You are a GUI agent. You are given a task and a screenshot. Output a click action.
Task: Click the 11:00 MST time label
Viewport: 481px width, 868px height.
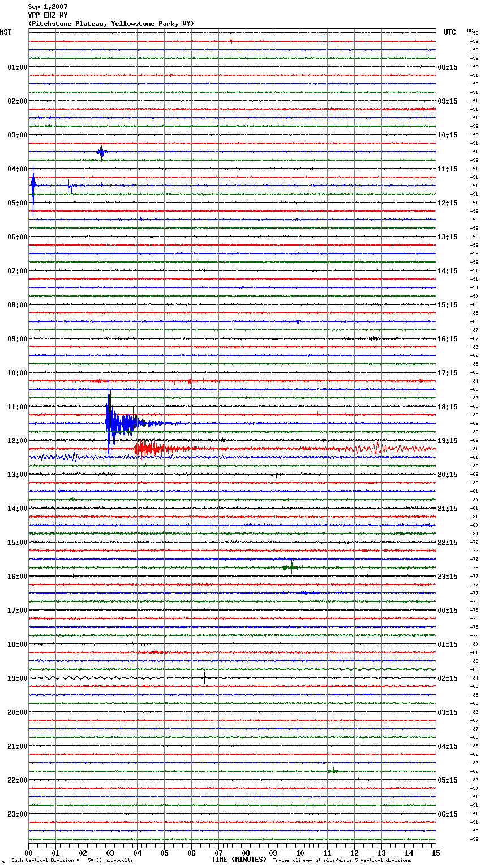point(18,407)
